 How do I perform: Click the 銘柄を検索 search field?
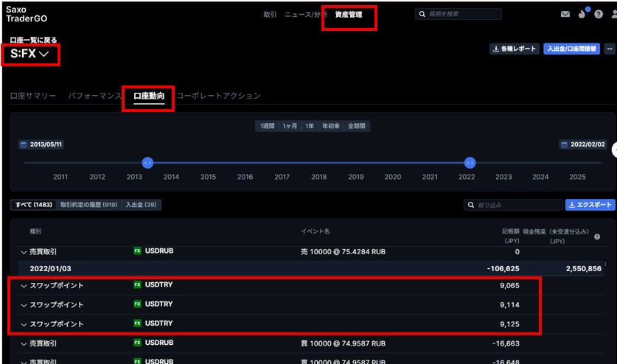[x=459, y=14]
